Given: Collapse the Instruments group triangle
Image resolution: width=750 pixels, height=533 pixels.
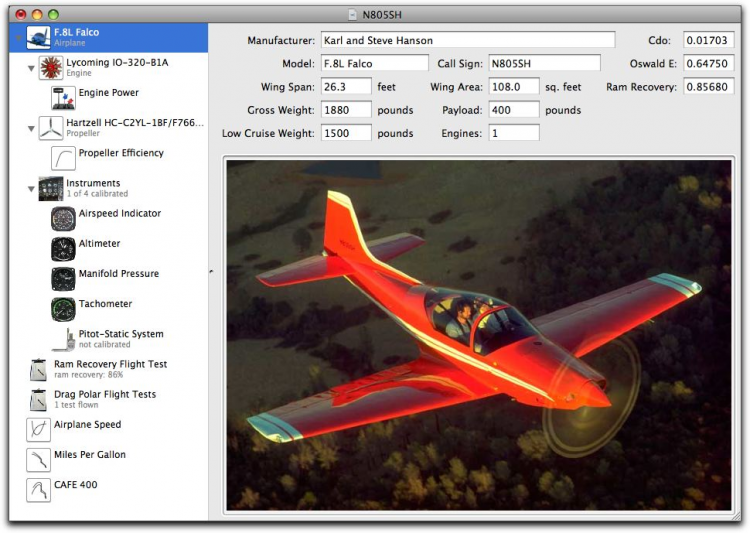Looking at the screenshot, I should pyautogui.click(x=31, y=189).
